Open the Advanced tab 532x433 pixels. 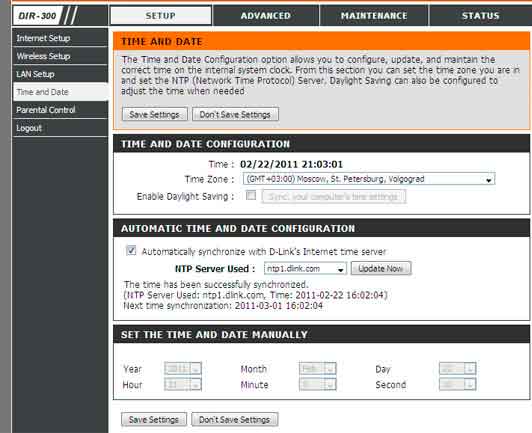(265, 16)
